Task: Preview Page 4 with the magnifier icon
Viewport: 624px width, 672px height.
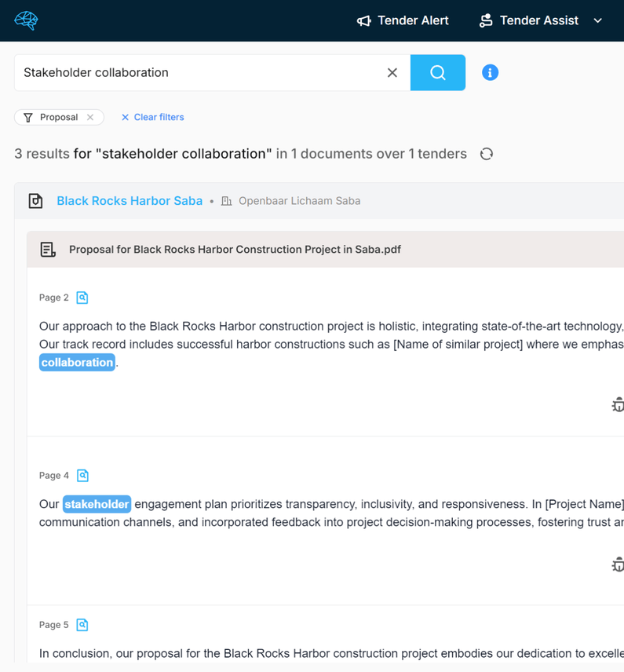Action: pyautogui.click(x=82, y=475)
